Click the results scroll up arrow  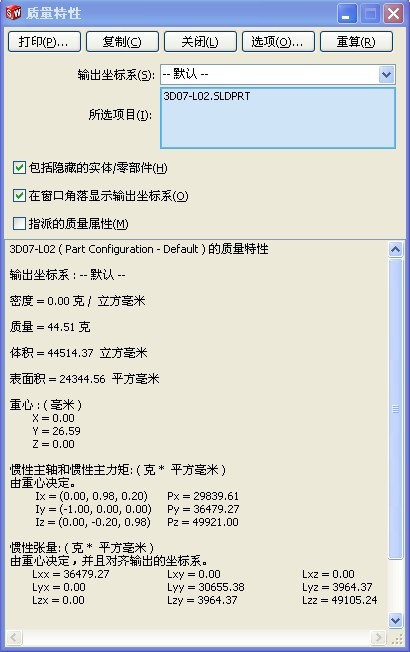(395, 249)
